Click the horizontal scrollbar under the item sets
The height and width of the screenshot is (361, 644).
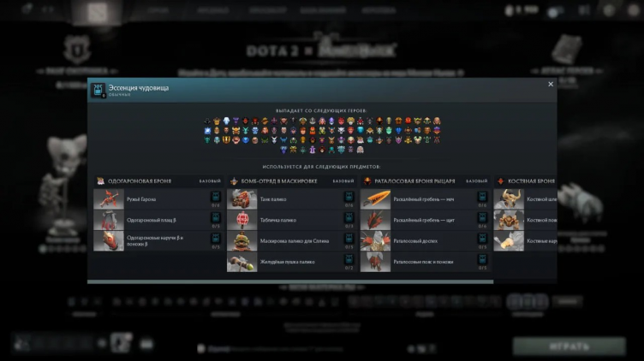coord(290,281)
